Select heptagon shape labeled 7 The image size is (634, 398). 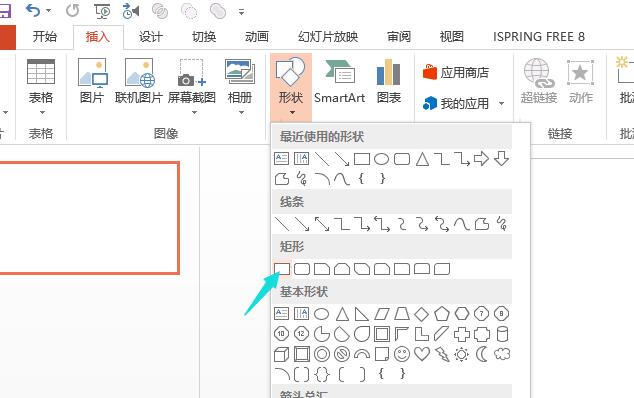click(481, 314)
